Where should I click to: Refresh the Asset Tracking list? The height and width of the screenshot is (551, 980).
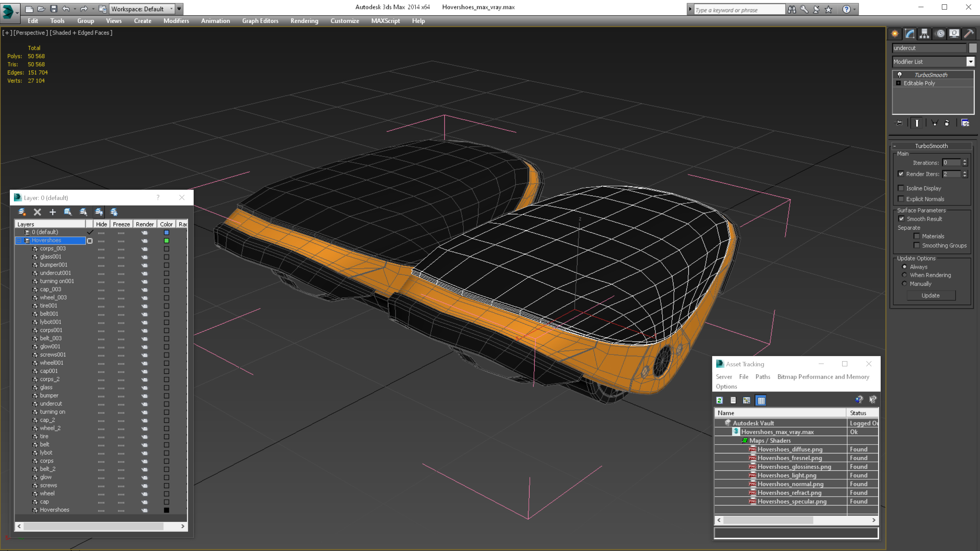(x=719, y=400)
